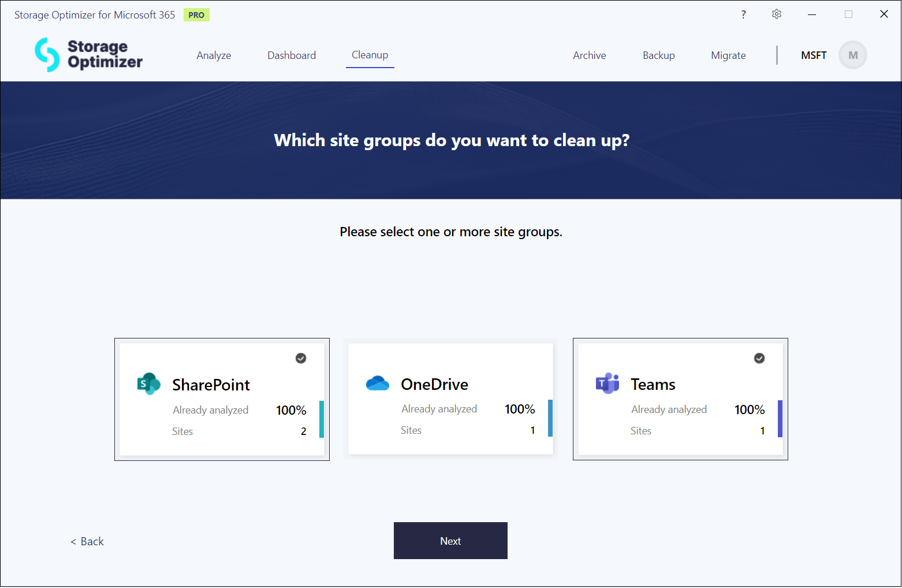
Task: Click the SharePoint card title
Action: [211, 385]
